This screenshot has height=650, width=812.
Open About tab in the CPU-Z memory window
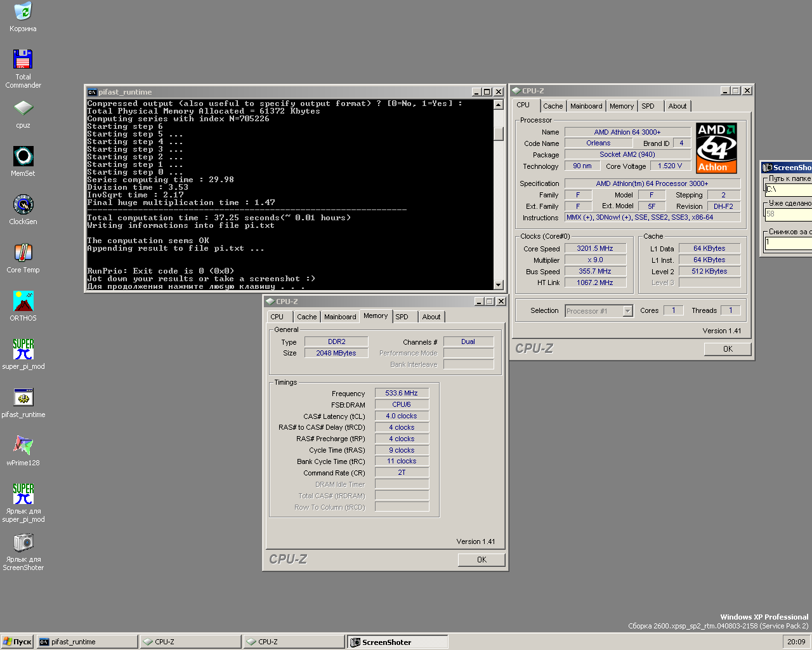click(x=431, y=317)
